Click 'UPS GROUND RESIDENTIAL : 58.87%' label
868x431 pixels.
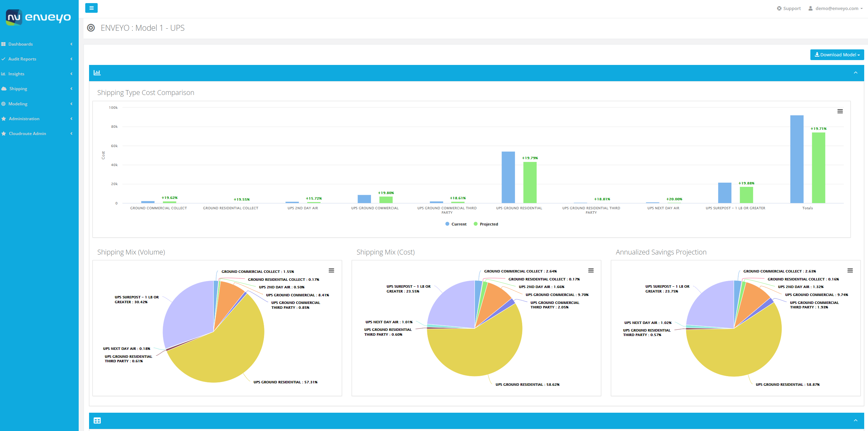click(788, 384)
